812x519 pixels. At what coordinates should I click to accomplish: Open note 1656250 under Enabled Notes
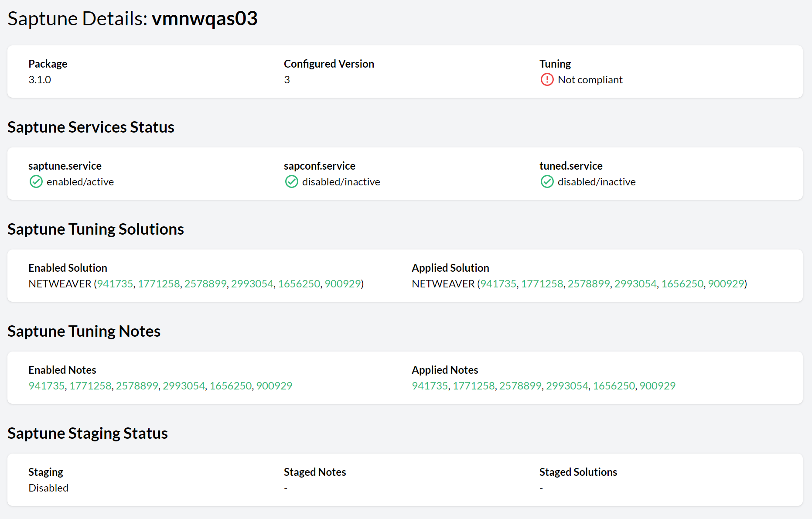coord(231,386)
